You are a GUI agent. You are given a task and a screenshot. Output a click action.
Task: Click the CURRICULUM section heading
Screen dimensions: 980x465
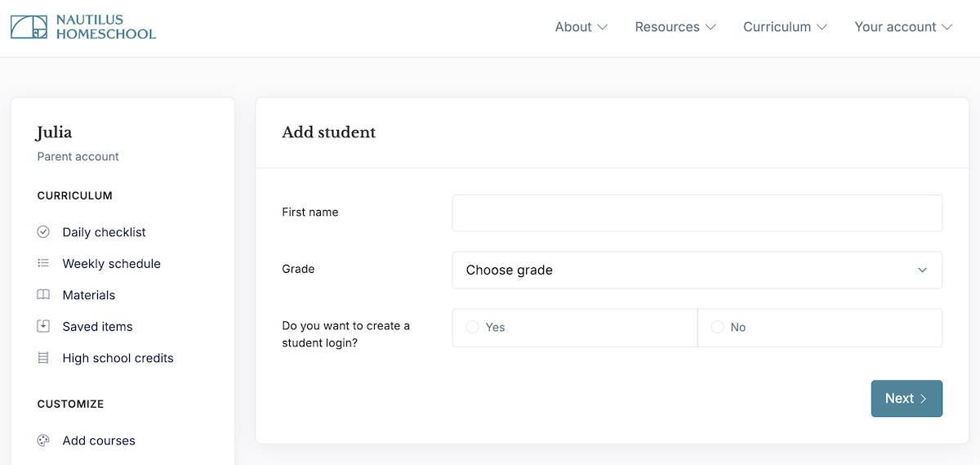pos(74,195)
